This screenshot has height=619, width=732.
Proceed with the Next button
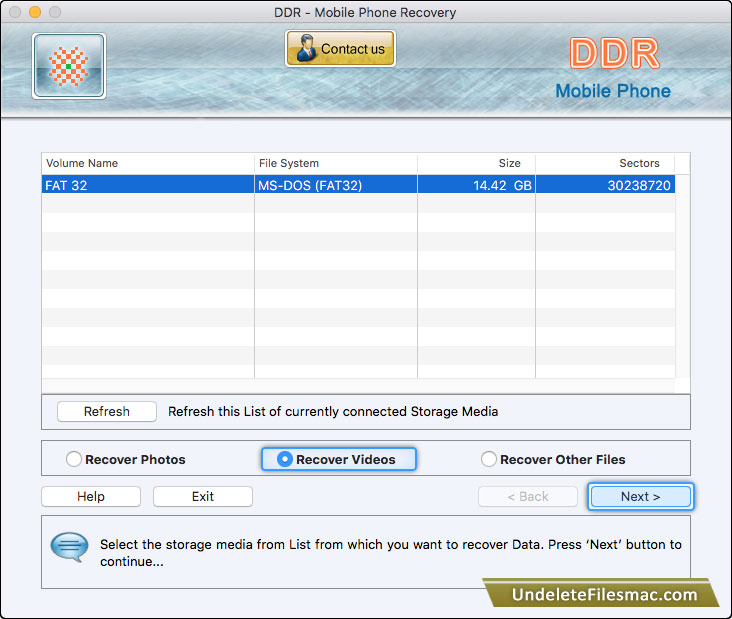[640, 496]
